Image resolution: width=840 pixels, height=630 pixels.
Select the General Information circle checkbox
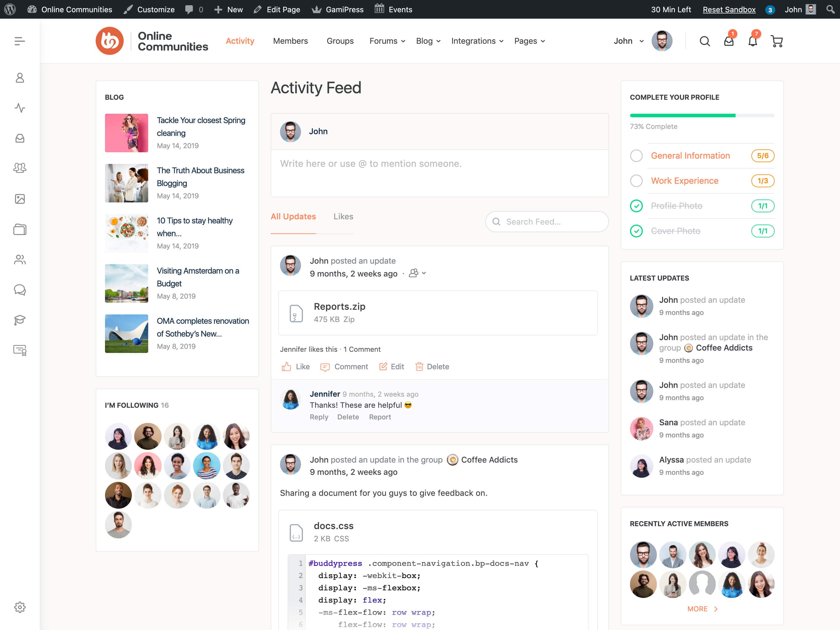coord(636,156)
